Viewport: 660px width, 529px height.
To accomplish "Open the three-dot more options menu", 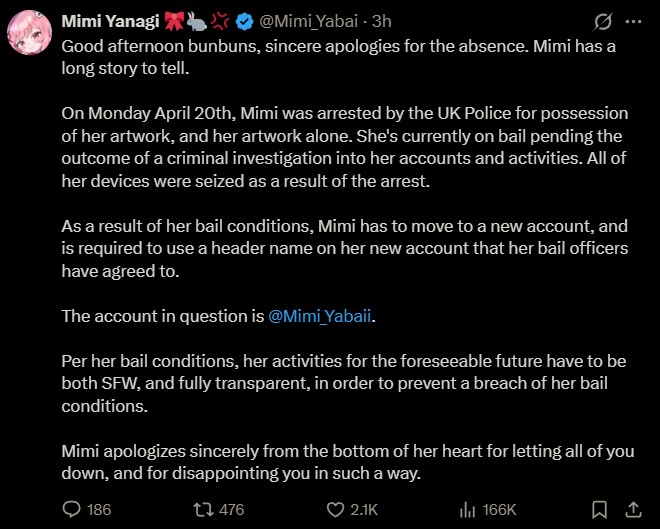I will [633, 21].
